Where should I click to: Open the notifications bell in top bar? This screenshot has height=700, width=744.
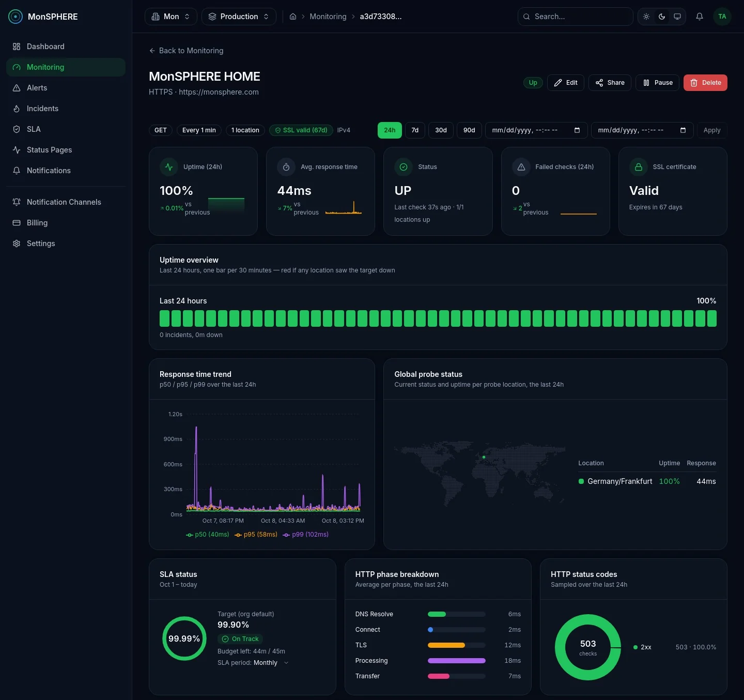click(700, 17)
